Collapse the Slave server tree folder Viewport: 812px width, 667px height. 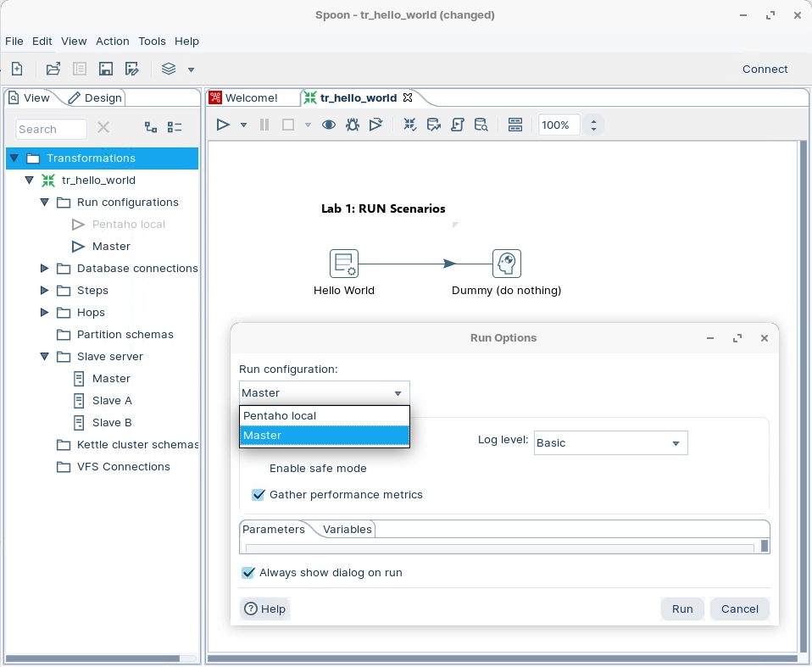(x=45, y=357)
